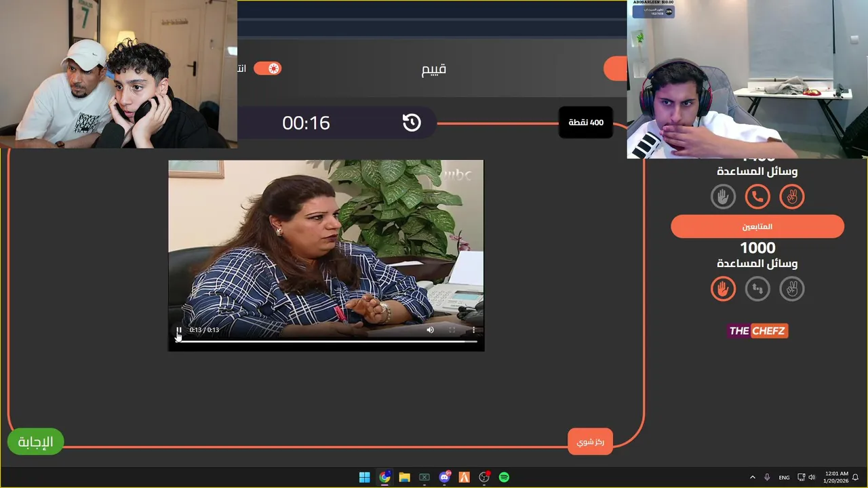
Task: Click the taskbar microphone icon
Action: pos(767,477)
